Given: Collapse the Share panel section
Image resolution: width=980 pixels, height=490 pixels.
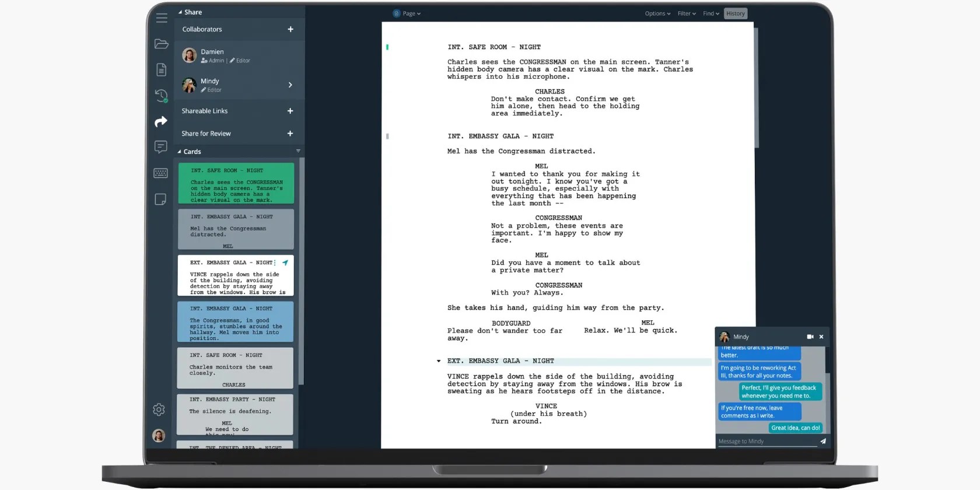Looking at the screenshot, I should [180, 12].
